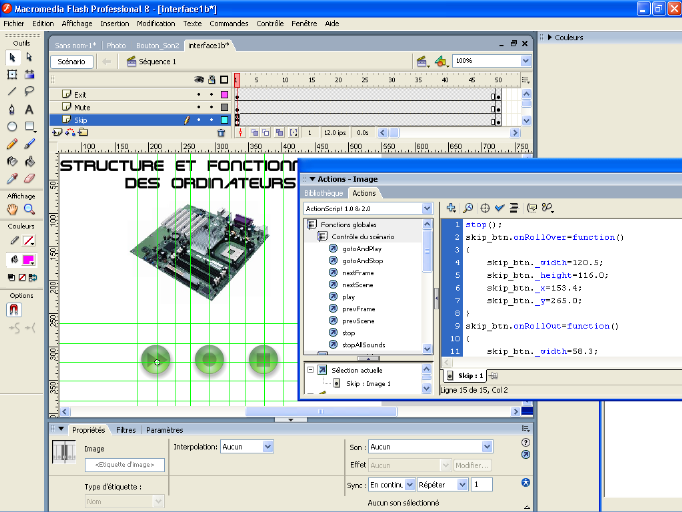Viewport: 682px width, 512px height.
Task: Select the Zoom magnifier tool
Action: click(x=29, y=210)
